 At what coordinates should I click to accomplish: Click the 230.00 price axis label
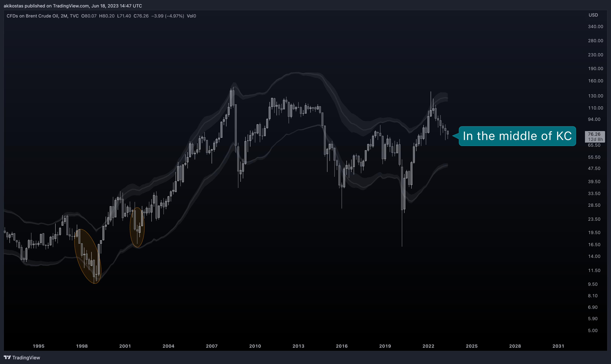[595, 55]
